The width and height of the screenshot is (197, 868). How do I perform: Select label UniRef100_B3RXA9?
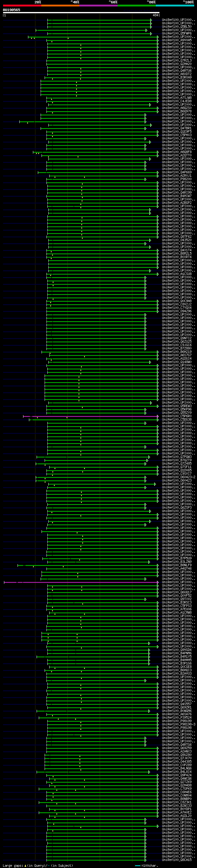click(177, 77)
